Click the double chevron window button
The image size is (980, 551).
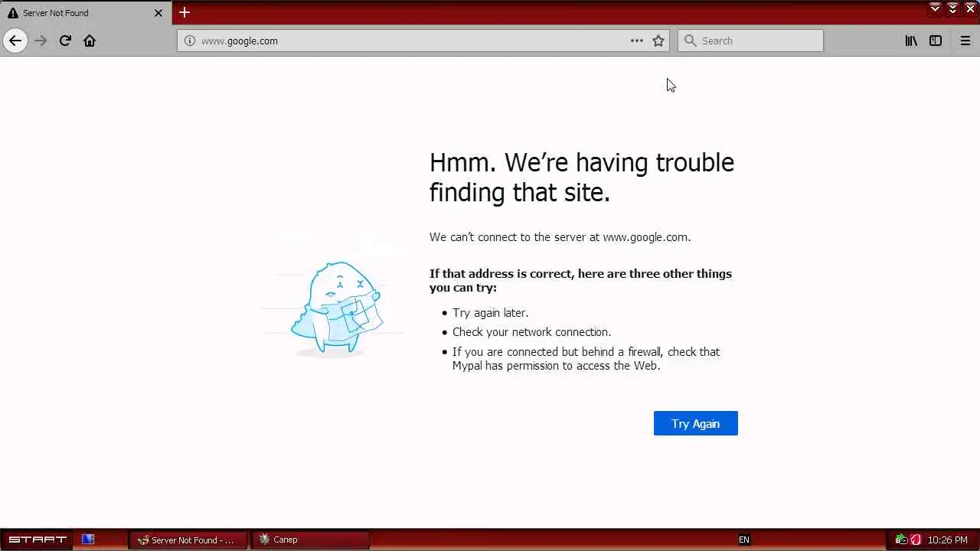952,8
